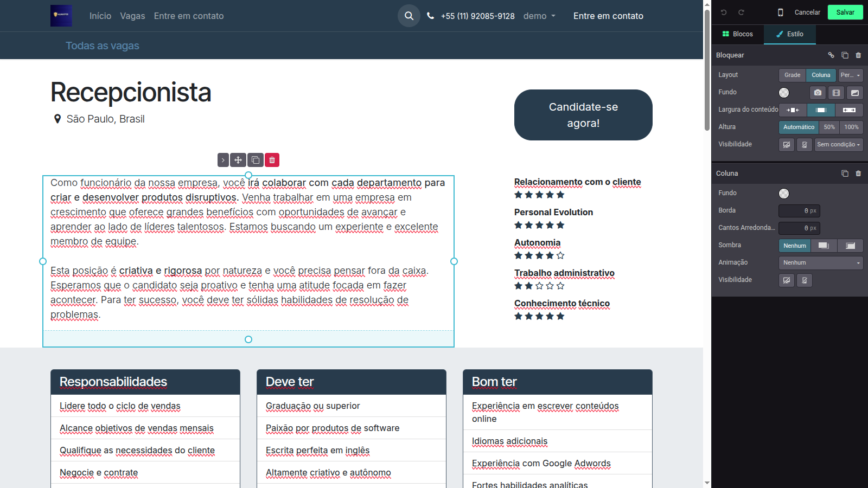Open the Vagas menu item

(132, 16)
